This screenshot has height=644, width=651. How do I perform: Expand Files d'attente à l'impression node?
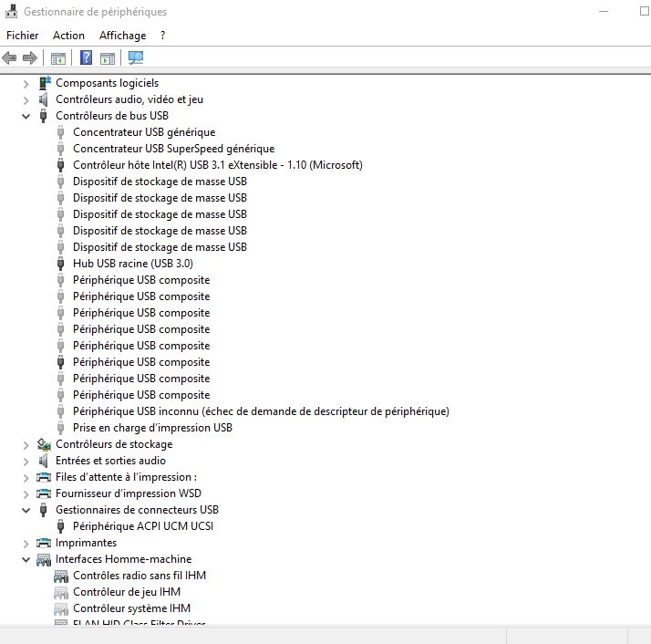point(26,478)
